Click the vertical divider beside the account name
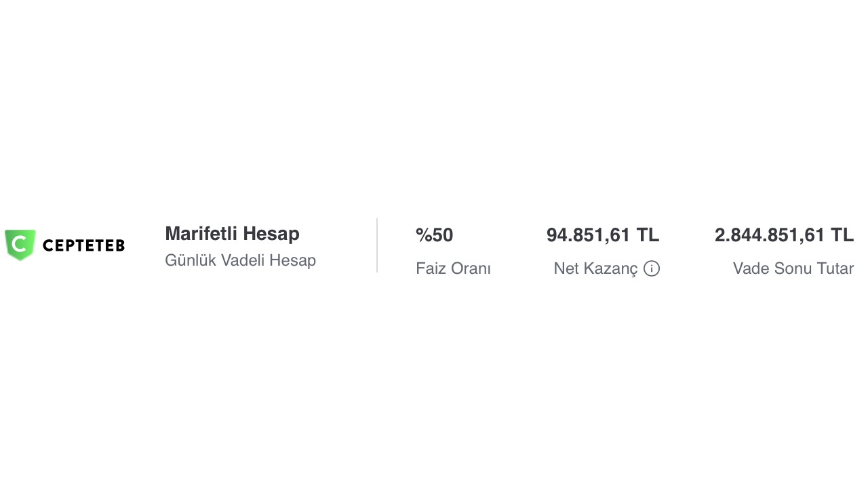868x488 pixels. point(377,245)
